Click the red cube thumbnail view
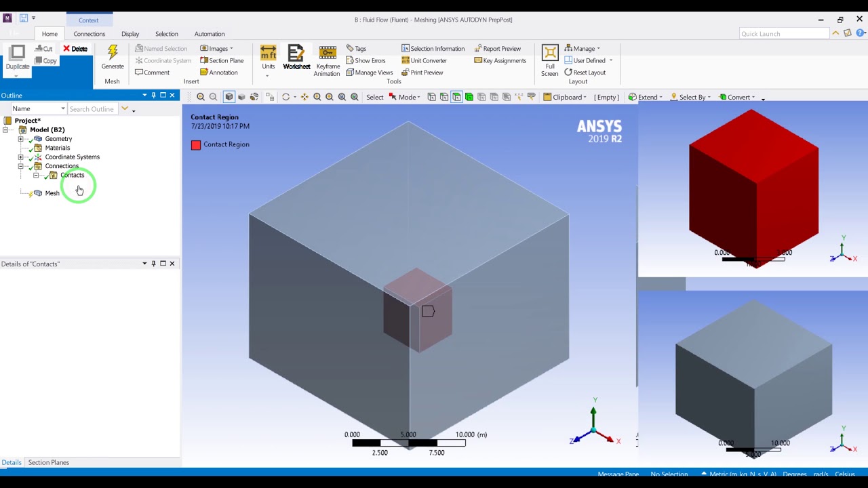 coord(753,188)
